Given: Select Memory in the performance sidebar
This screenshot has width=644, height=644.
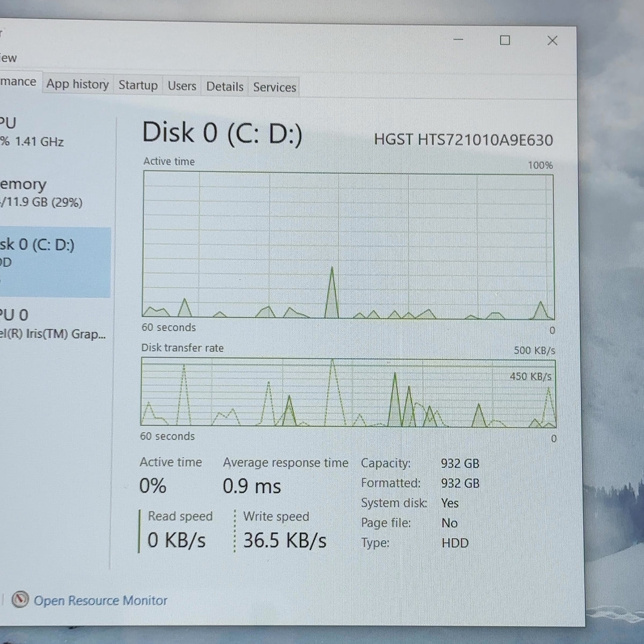Looking at the screenshot, I should (54, 193).
